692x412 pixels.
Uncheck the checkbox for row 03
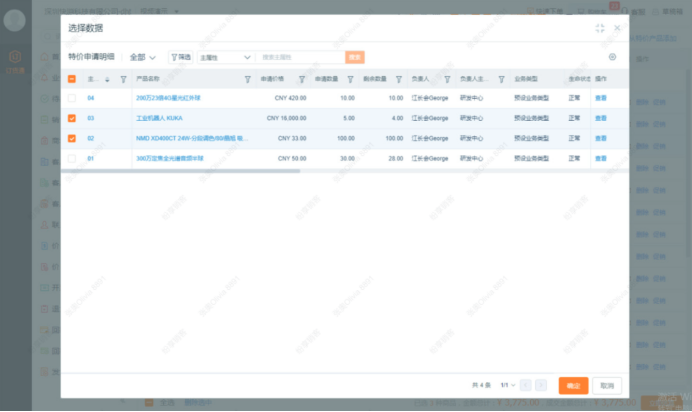click(72, 118)
